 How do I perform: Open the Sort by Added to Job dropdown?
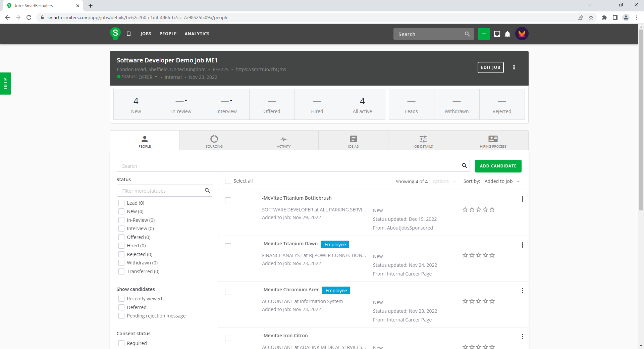click(502, 181)
